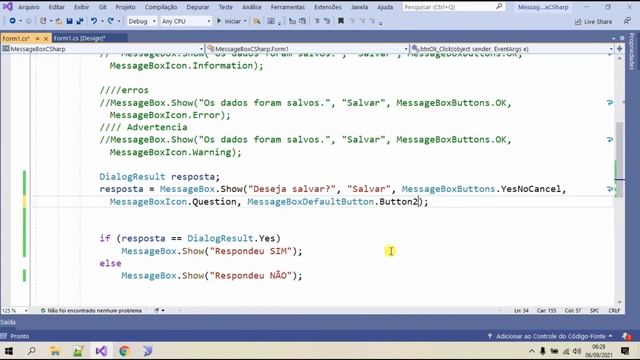This screenshot has height=360, width=640.
Task: Click the comment-out lines toolbar icon
Action: point(317,21)
